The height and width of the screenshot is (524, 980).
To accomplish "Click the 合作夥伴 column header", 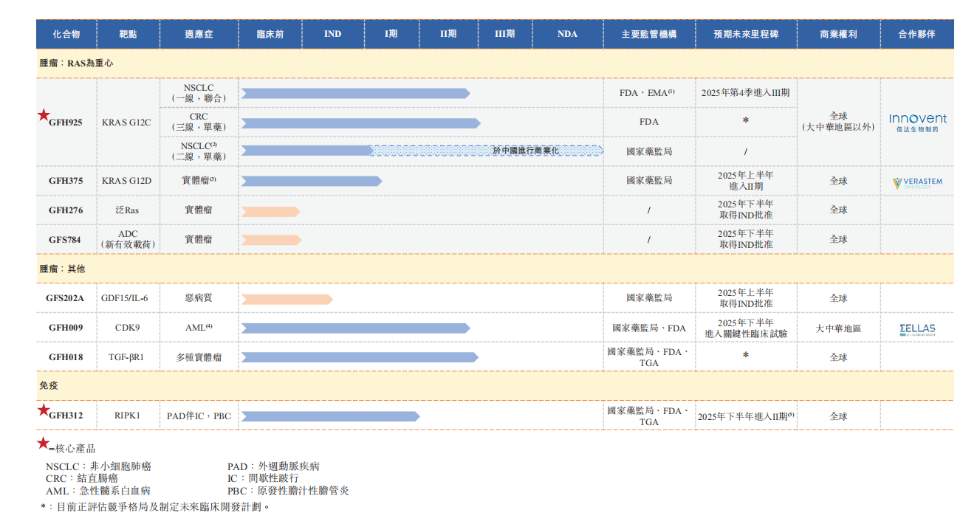I will [x=916, y=34].
